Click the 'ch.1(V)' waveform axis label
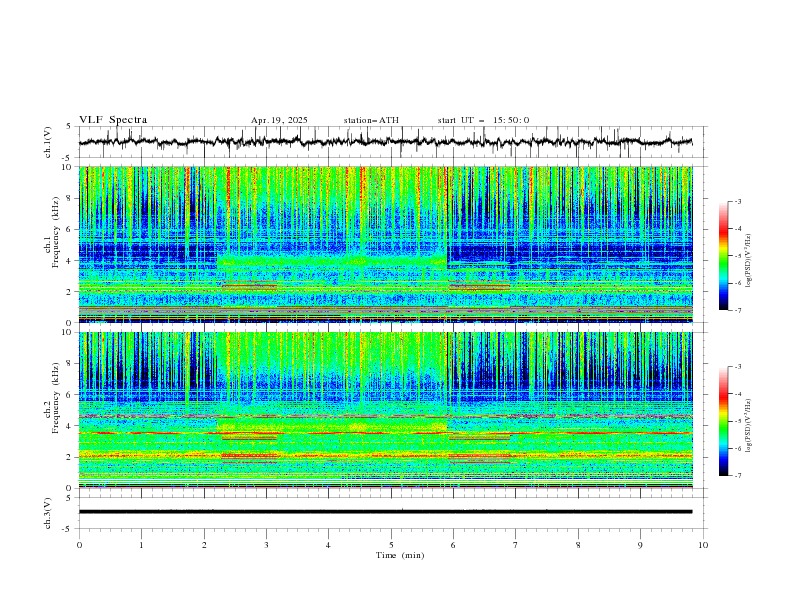The image size is (792, 612). point(48,142)
